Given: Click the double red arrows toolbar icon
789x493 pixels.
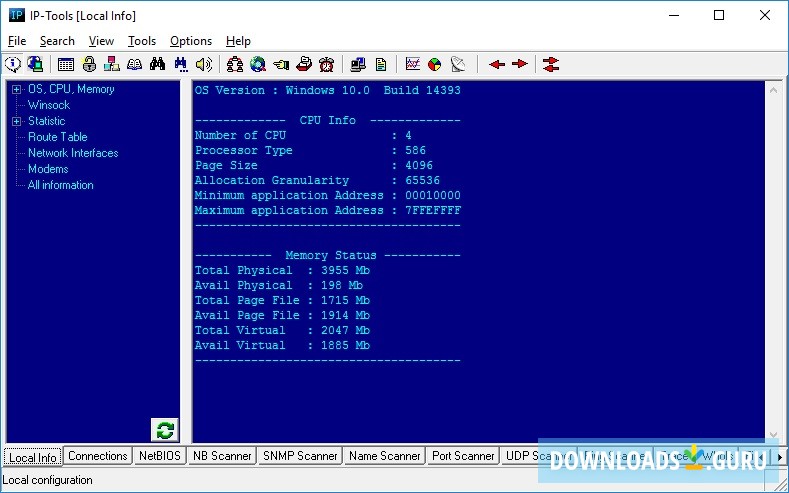Looking at the screenshot, I should (x=551, y=64).
